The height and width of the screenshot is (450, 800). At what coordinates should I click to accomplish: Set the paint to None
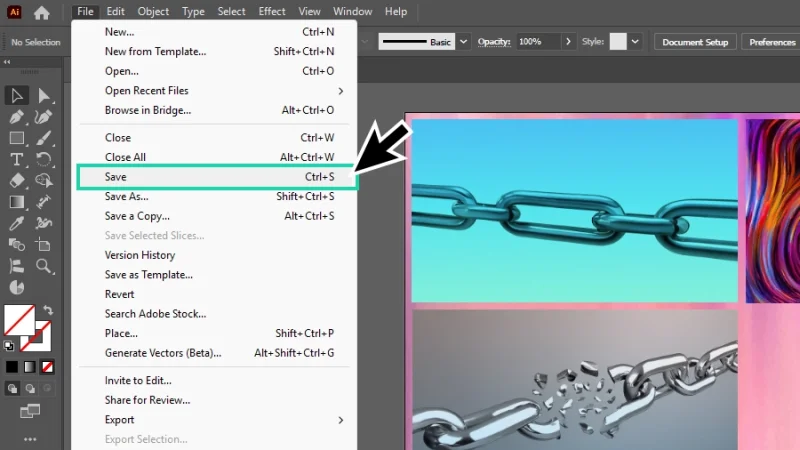pos(47,367)
